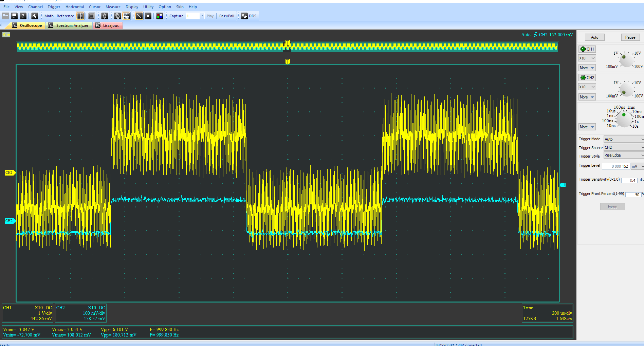This screenshot has width=644, height=346.
Task: Open the CH2 X10 probe dropdown
Action: (x=587, y=87)
